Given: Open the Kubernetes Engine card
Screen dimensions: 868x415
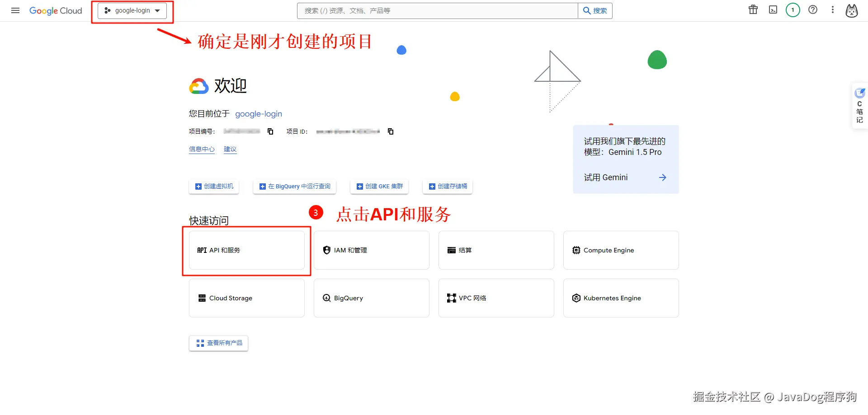Looking at the screenshot, I should tap(621, 298).
